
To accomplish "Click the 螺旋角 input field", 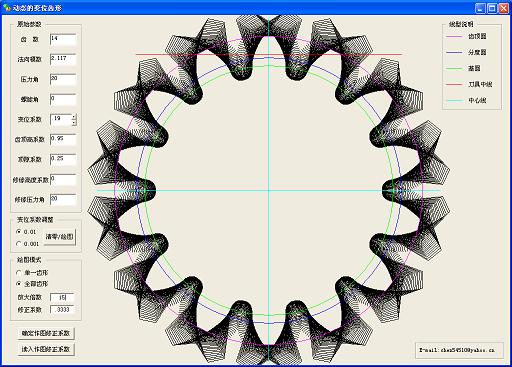I will (x=63, y=99).
